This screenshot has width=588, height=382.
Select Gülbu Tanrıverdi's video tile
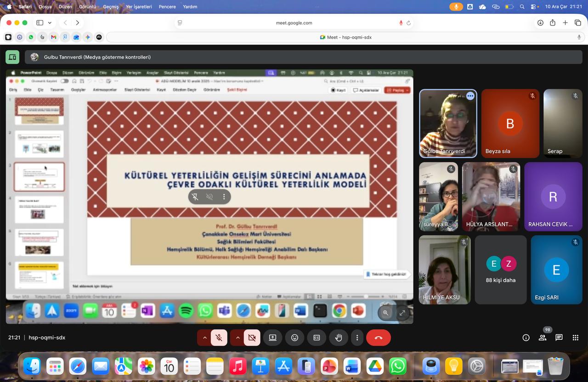click(448, 124)
